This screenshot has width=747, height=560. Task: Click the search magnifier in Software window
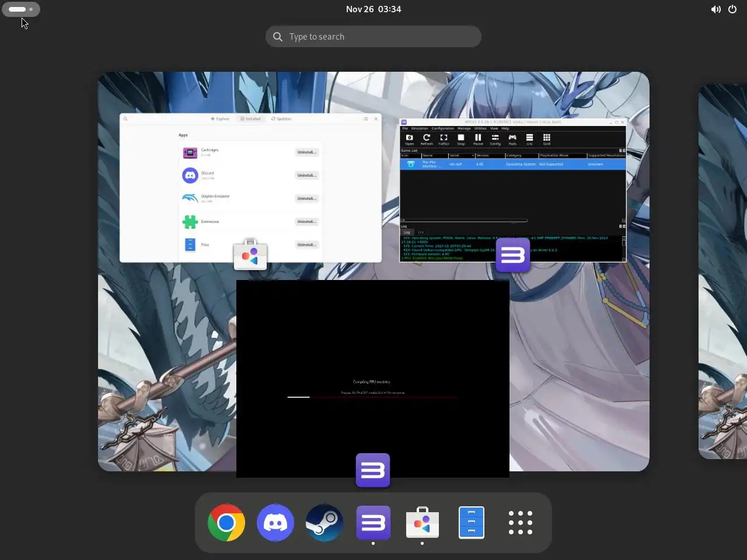(x=125, y=119)
